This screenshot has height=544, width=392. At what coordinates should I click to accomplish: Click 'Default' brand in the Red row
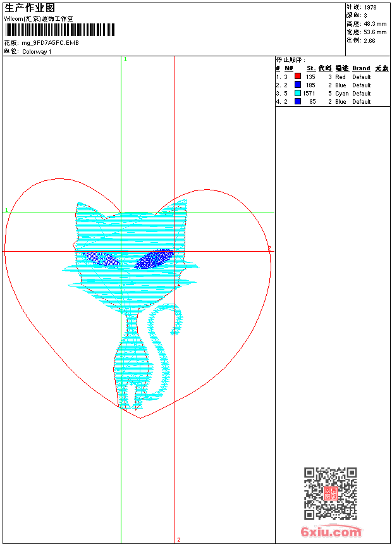tap(362, 77)
